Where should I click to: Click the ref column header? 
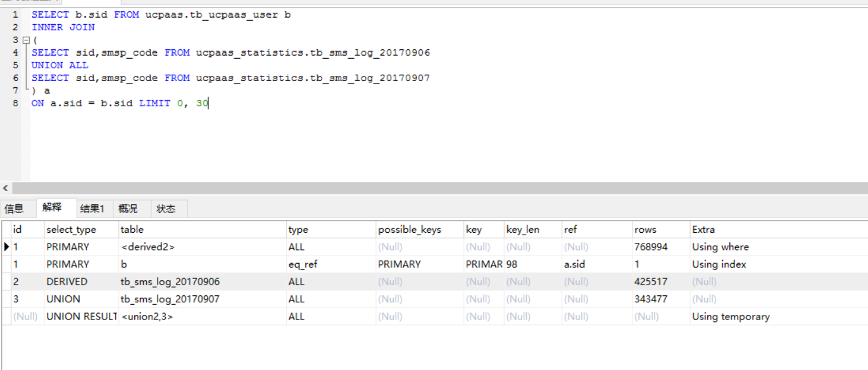click(596, 230)
